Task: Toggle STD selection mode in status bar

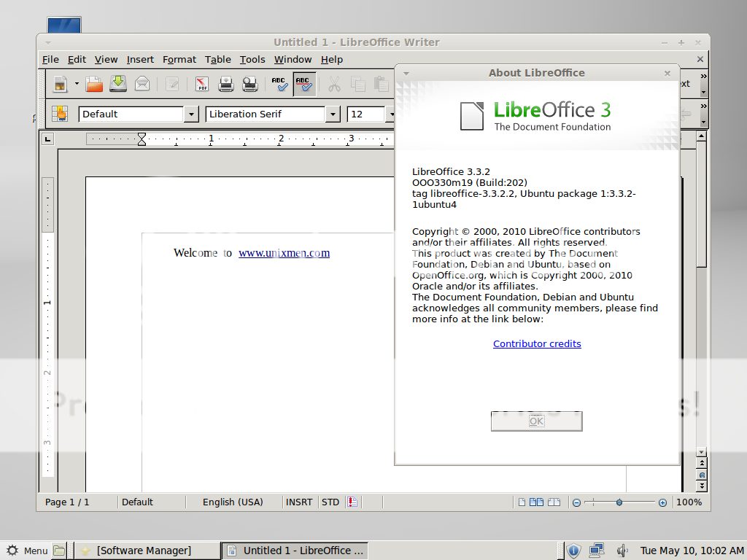Action: pos(330,502)
